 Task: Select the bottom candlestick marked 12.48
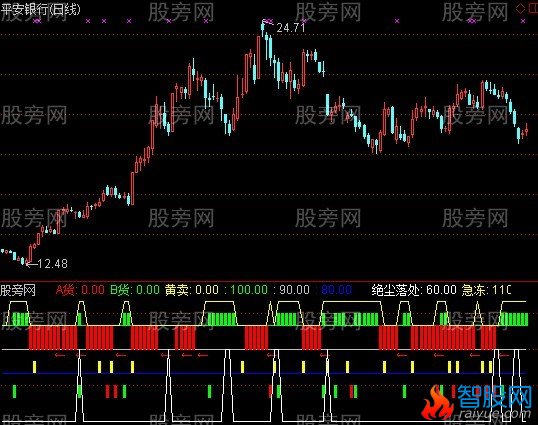(x=27, y=262)
